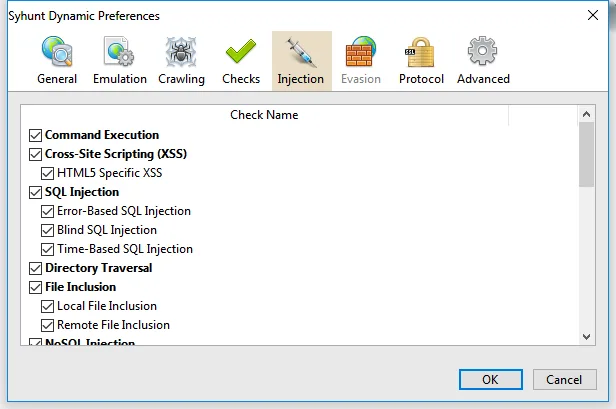Open the Advanced gear icon
Image resolution: width=616 pixels, height=409 pixels.
[x=482, y=51]
